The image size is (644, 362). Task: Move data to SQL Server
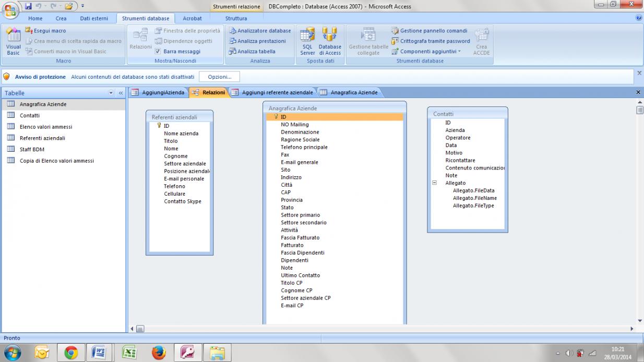pyautogui.click(x=307, y=41)
